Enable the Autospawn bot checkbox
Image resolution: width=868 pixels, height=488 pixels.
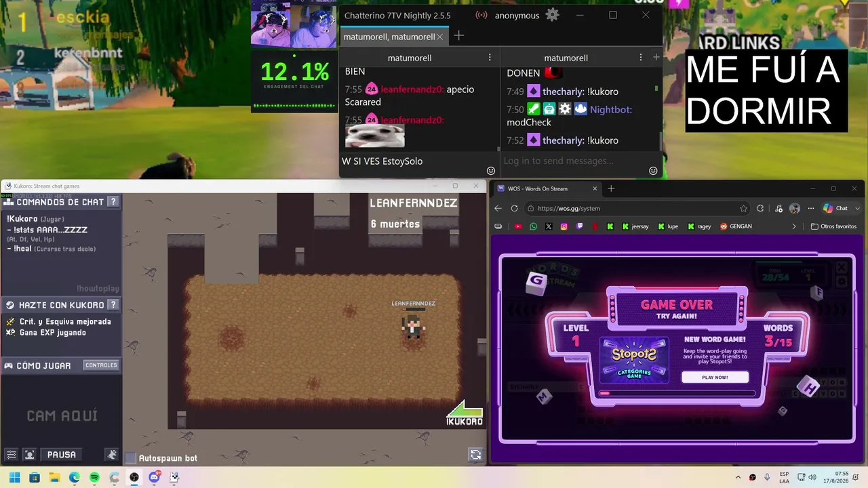pyautogui.click(x=131, y=458)
